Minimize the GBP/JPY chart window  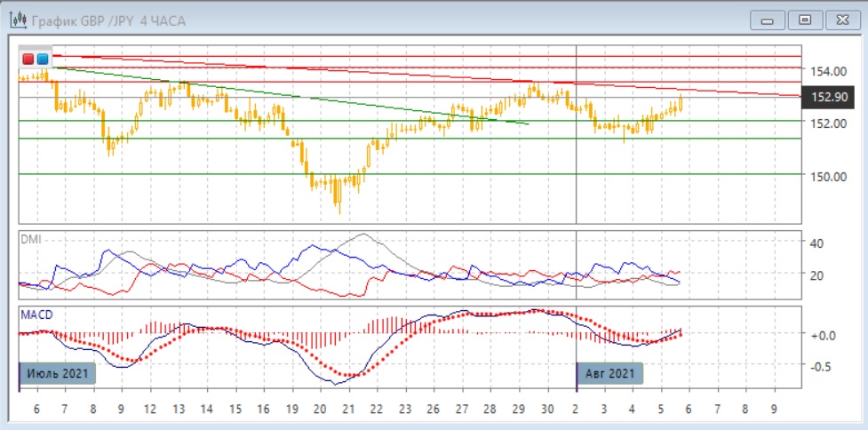coord(768,20)
